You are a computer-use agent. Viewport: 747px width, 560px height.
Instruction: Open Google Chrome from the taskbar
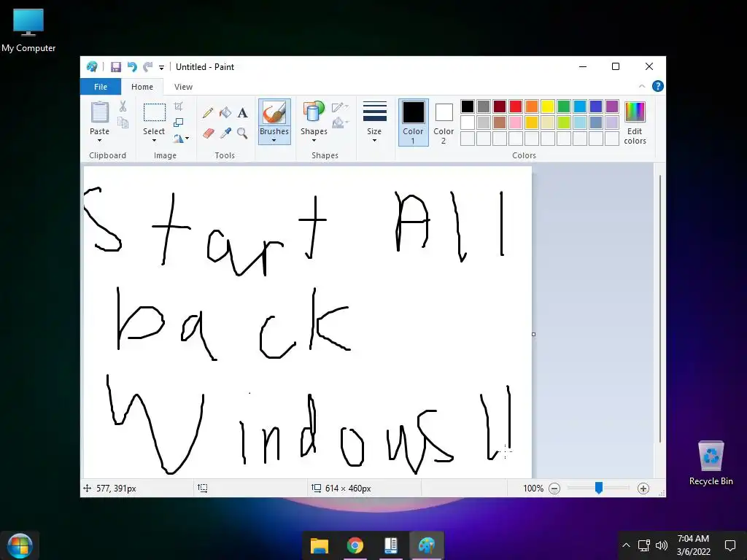[355, 545]
